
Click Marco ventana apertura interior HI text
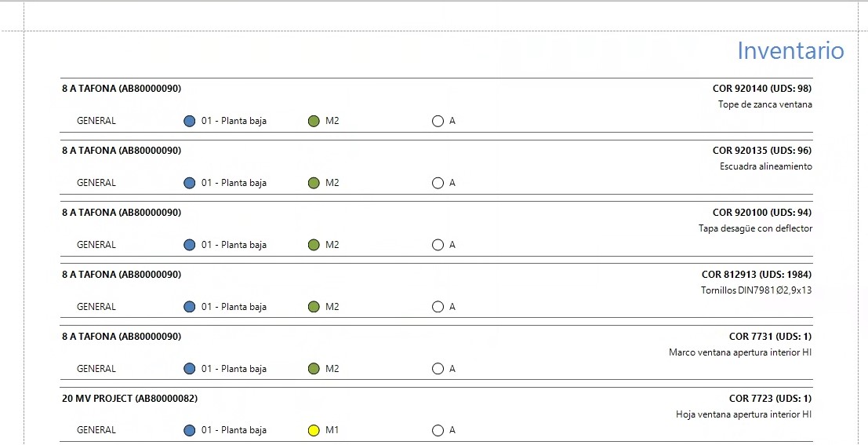click(x=740, y=352)
